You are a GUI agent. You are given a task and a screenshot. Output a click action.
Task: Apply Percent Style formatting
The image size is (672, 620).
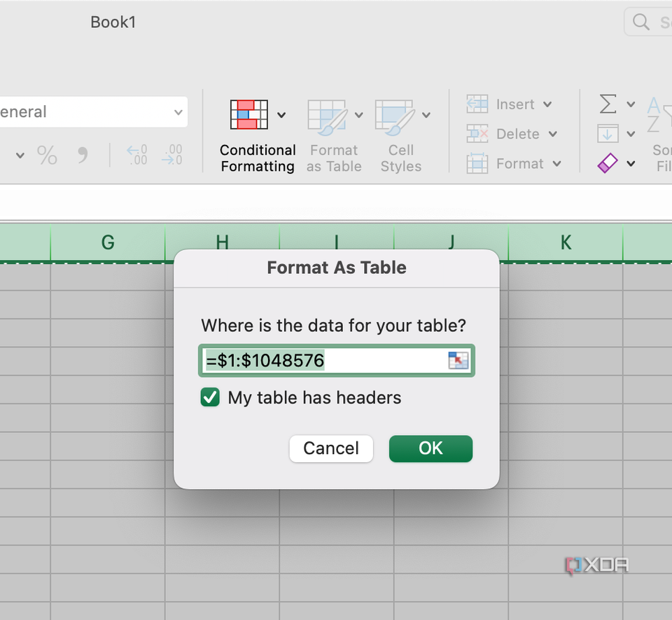47,156
